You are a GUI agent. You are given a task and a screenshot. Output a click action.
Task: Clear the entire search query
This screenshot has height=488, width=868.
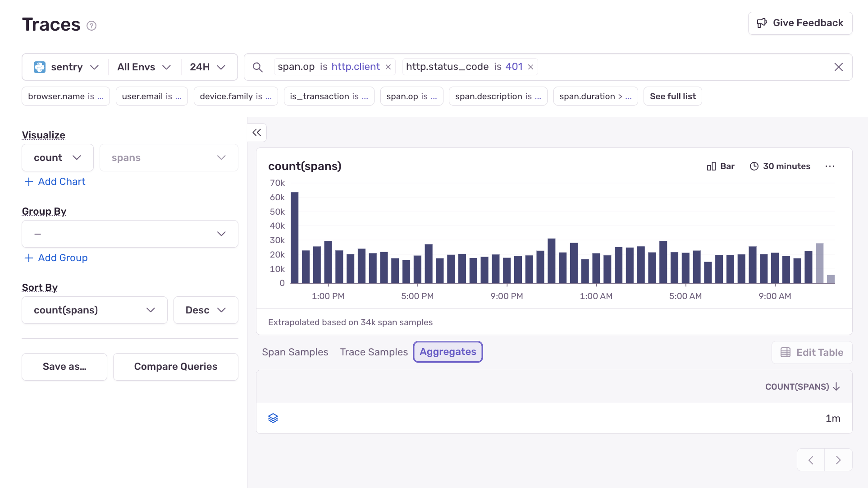tap(838, 67)
